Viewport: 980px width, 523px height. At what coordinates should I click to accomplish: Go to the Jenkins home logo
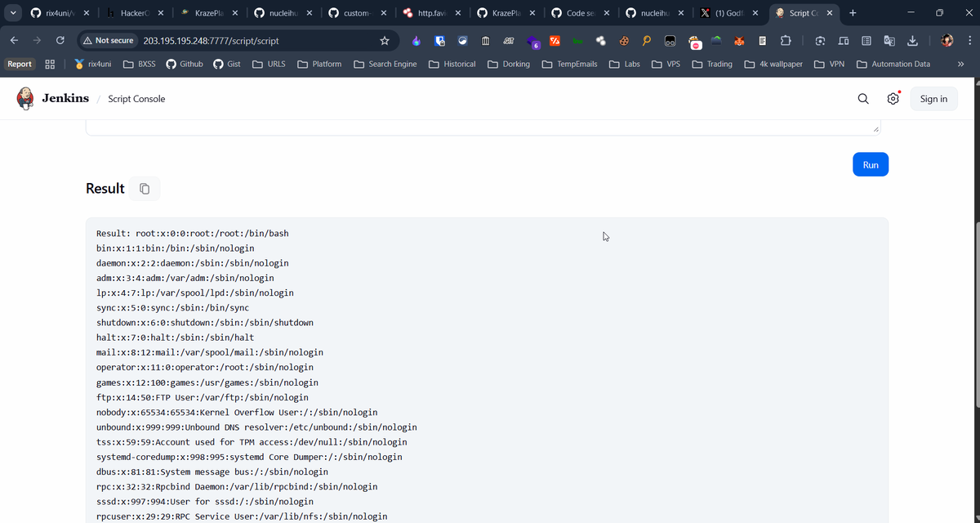click(x=53, y=99)
